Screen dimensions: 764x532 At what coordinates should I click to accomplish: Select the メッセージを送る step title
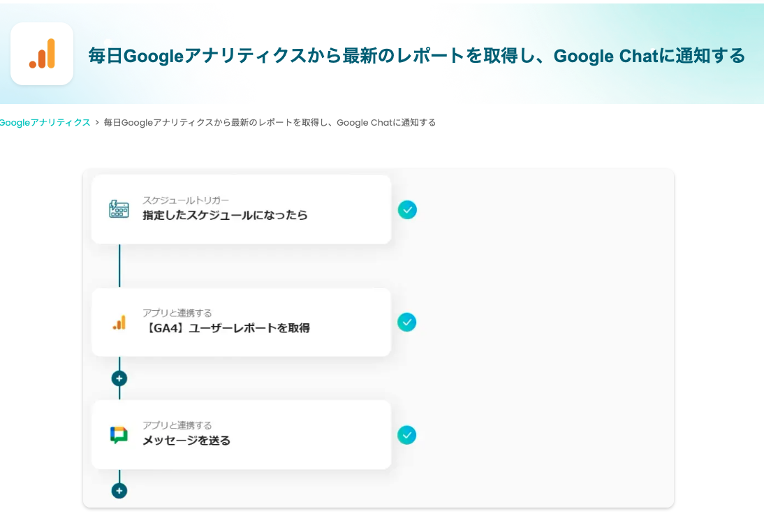click(186, 441)
